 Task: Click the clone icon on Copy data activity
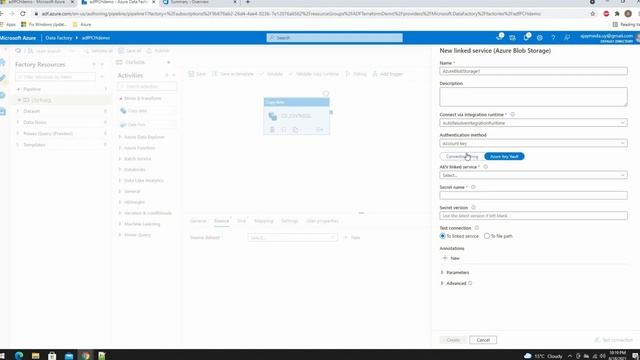pyautogui.click(x=295, y=129)
